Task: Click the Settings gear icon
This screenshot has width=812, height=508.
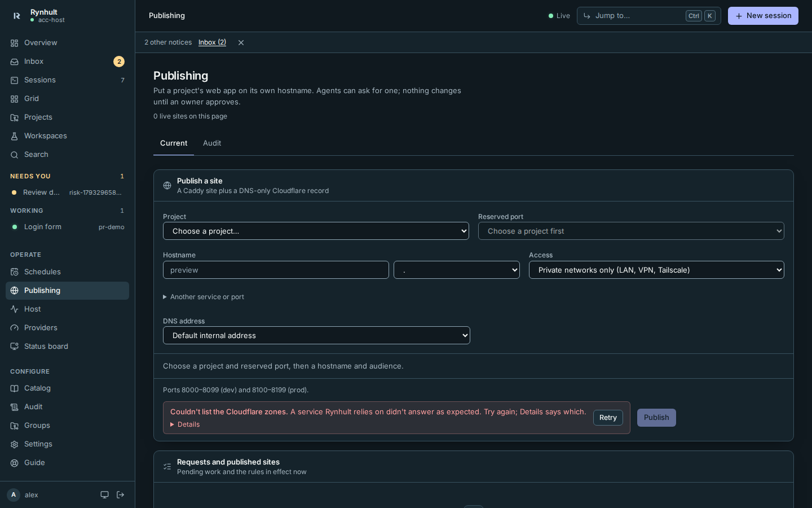Action: coord(15,444)
